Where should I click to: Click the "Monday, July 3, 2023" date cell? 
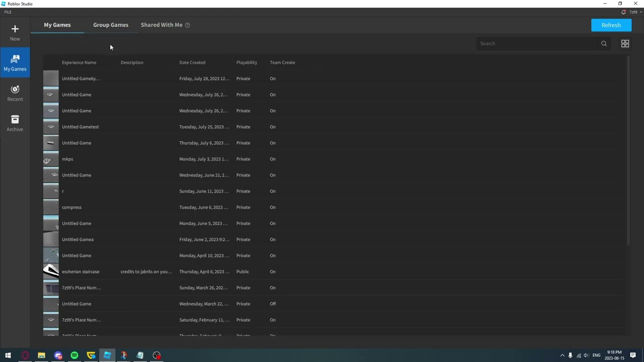204,159
